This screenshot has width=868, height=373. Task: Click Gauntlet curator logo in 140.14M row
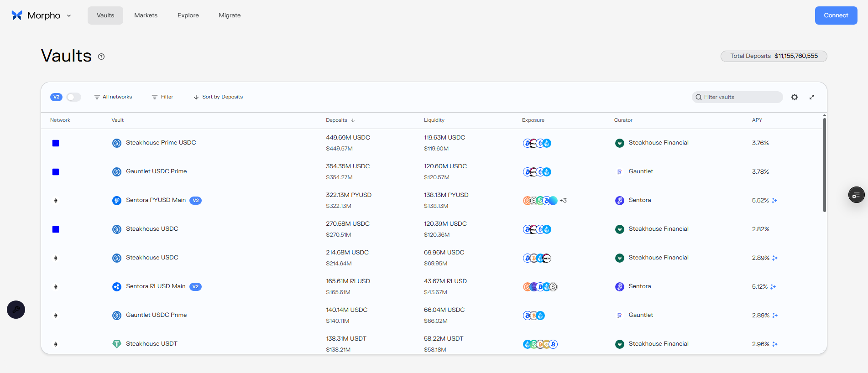point(619,316)
